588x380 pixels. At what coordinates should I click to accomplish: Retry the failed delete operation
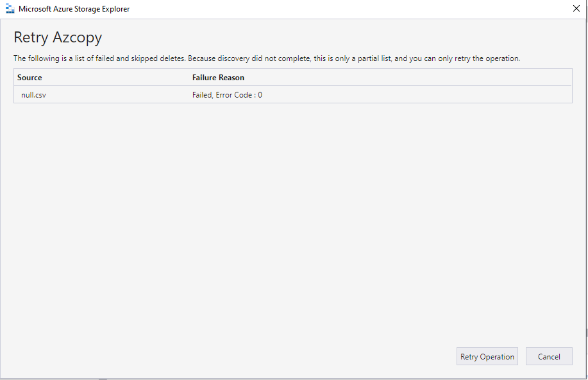487,356
